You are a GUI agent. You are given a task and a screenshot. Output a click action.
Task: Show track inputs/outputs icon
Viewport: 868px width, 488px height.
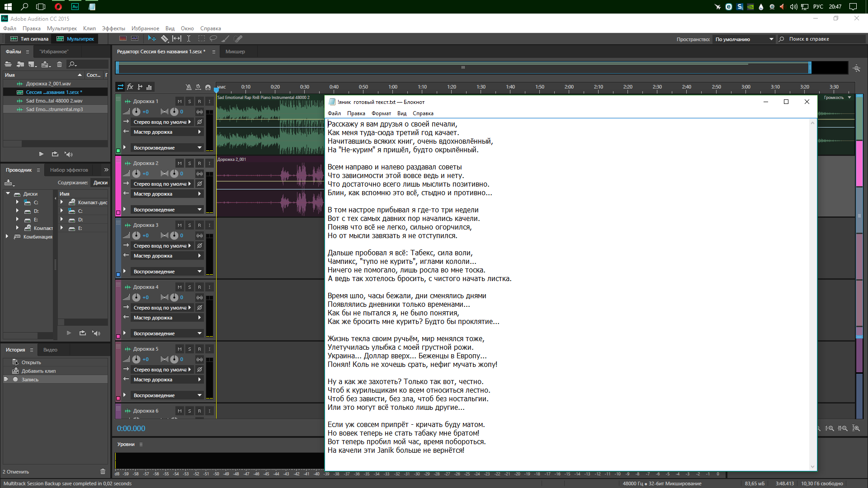(x=120, y=87)
